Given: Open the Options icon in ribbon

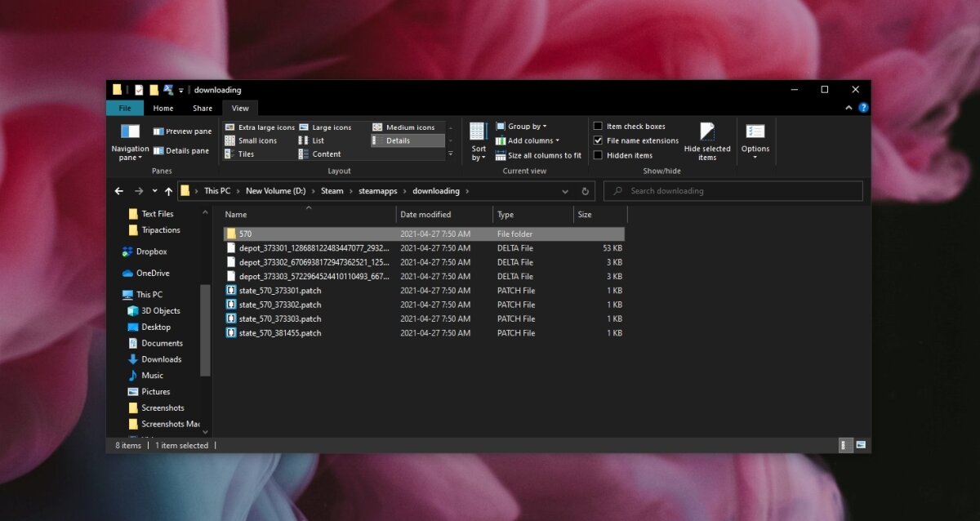Looking at the screenshot, I should click(755, 132).
